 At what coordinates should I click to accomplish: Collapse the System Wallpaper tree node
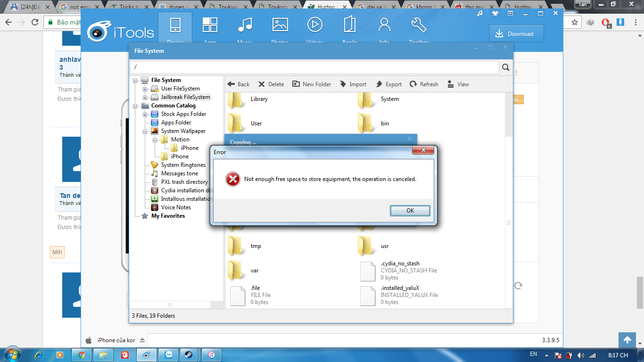(x=145, y=131)
